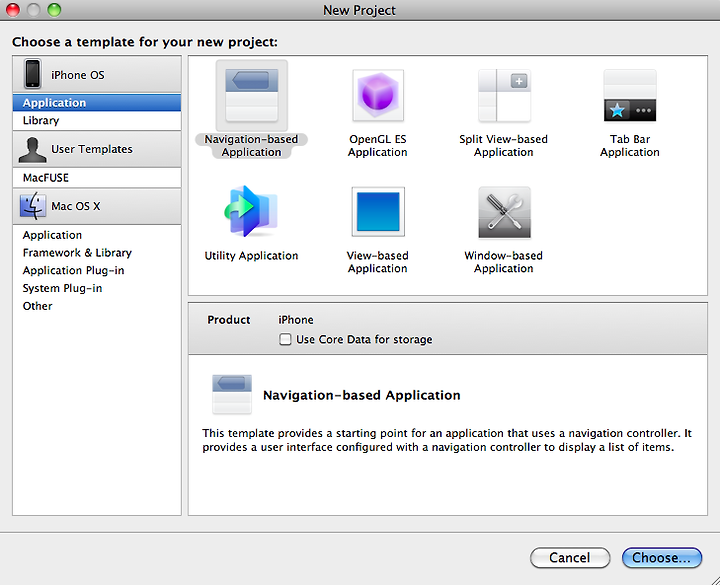
Task: Choose the OpenGL ES Application icon
Action: pos(378,96)
